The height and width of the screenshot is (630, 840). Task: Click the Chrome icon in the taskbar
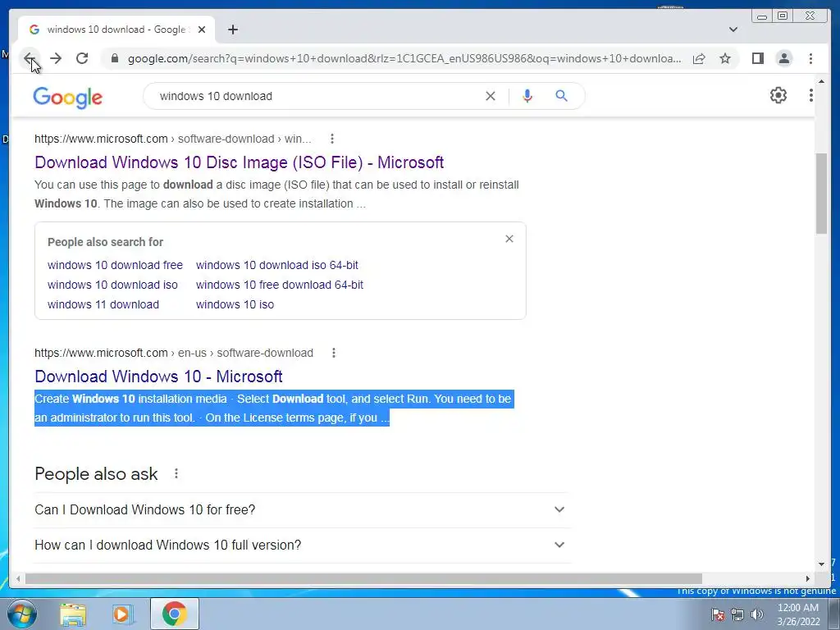click(x=174, y=614)
